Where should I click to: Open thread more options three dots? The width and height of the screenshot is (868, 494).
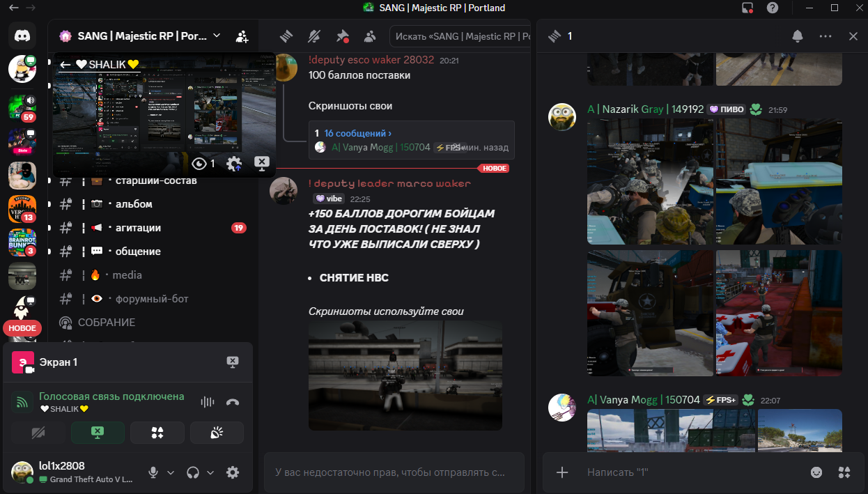tap(826, 36)
